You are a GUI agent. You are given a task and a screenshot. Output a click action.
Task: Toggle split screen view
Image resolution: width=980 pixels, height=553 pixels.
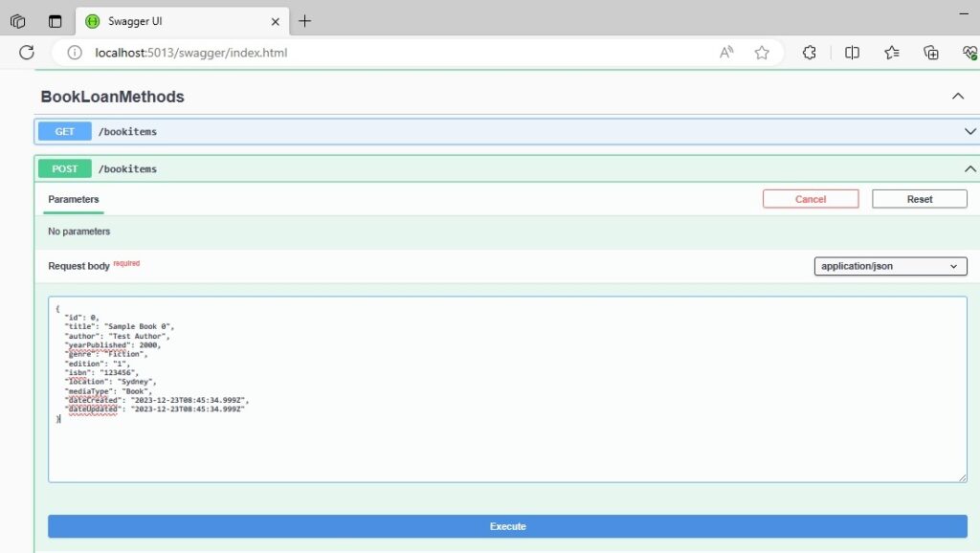pos(852,53)
